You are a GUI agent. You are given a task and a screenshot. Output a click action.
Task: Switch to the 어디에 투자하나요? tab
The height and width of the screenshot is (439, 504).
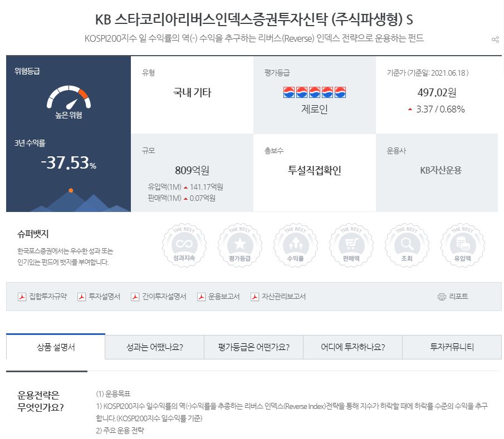tap(353, 347)
